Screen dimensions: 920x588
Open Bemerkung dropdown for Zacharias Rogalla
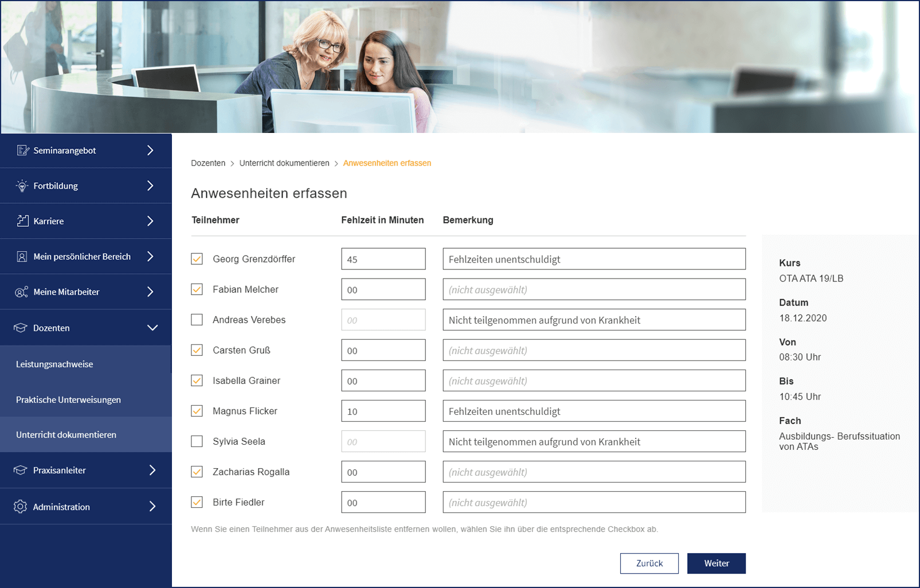594,472
